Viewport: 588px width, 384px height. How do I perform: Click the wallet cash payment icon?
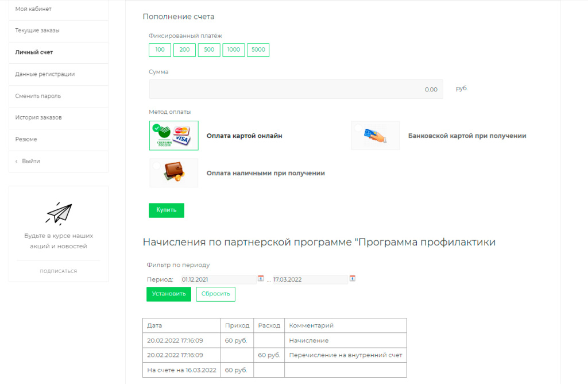173,172
